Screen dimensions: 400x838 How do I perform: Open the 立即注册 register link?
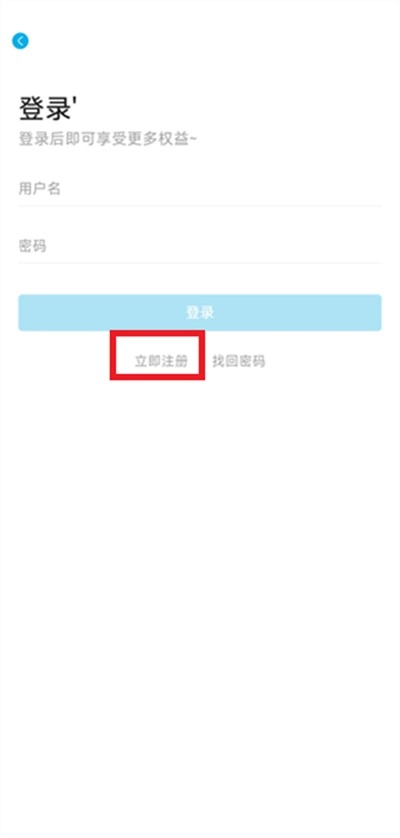(161, 361)
